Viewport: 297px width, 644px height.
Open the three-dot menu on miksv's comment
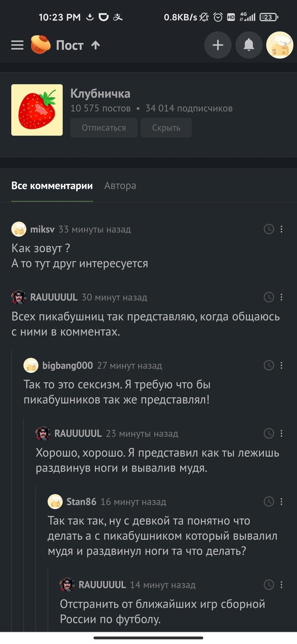click(x=281, y=229)
